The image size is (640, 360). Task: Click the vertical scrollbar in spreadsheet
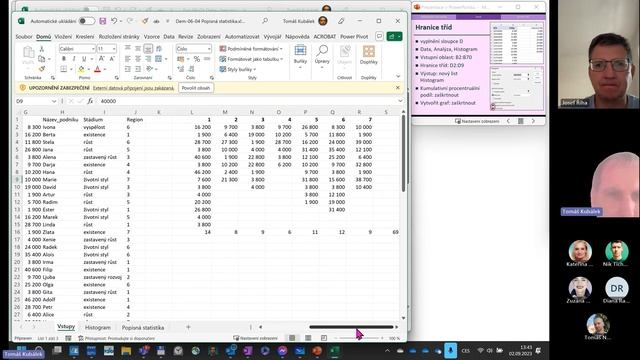click(x=403, y=154)
